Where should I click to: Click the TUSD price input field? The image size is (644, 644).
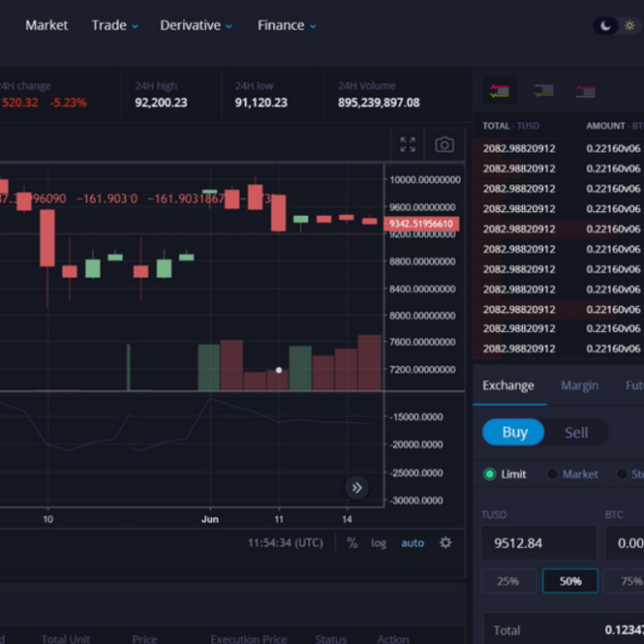pyautogui.click(x=538, y=543)
